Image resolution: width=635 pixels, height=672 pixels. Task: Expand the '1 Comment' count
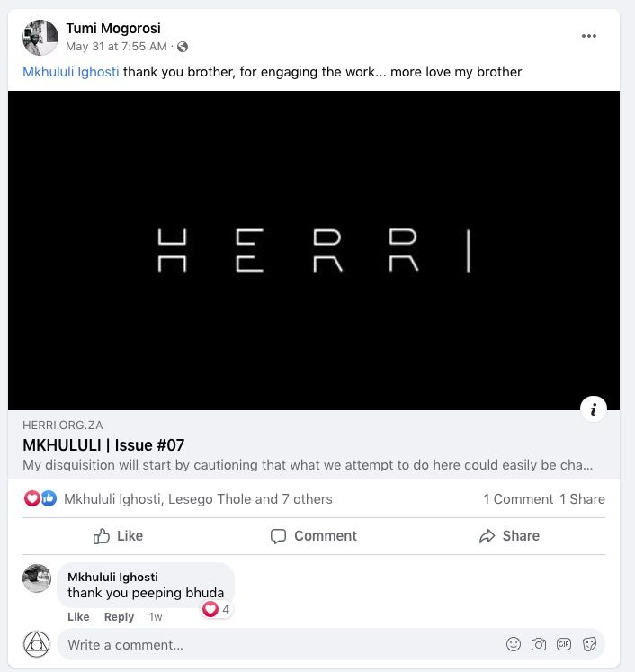[517, 499]
